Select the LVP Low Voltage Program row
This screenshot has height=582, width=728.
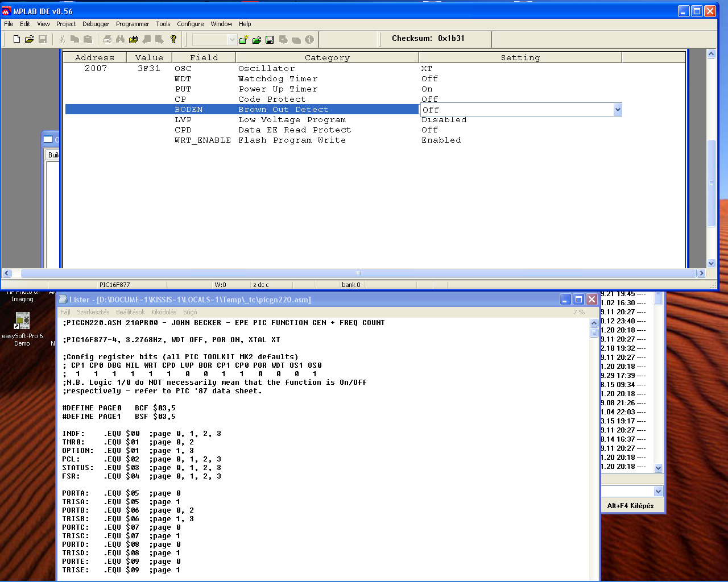[x=344, y=119]
